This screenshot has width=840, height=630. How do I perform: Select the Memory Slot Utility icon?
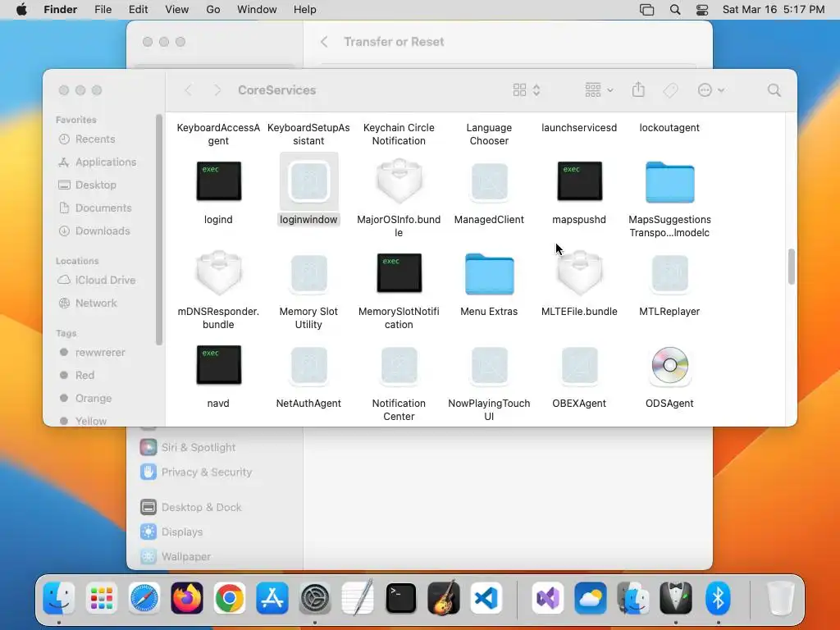tap(308, 273)
